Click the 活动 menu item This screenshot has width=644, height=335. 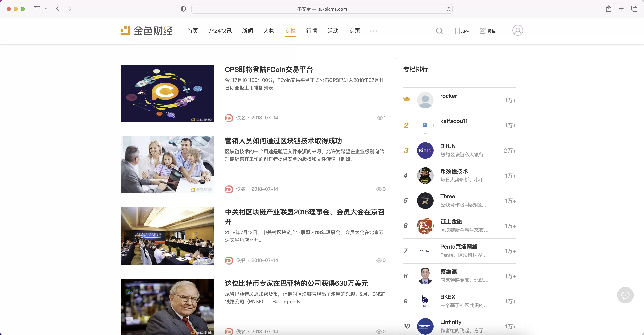[x=333, y=31]
